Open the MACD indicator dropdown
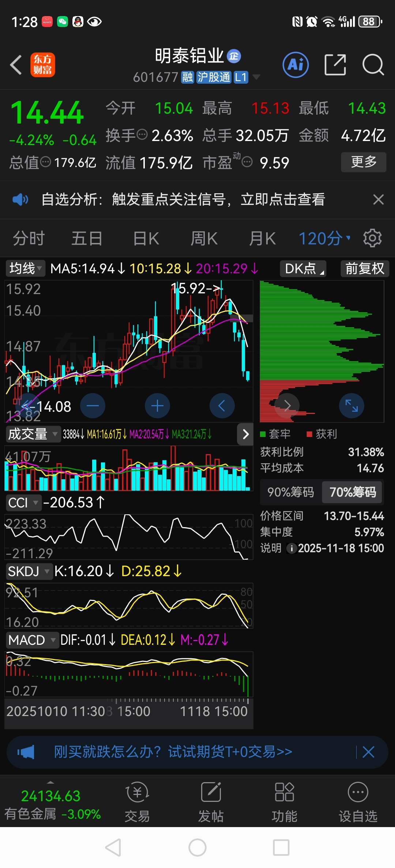 [x=32, y=640]
